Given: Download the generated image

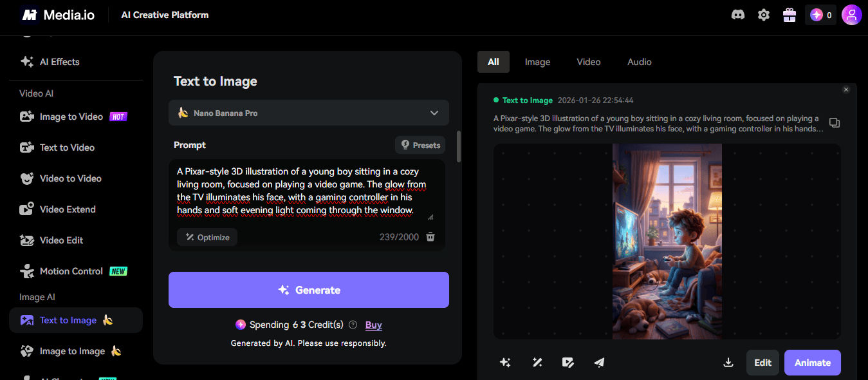Looking at the screenshot, I should click(x=728, y=363).
